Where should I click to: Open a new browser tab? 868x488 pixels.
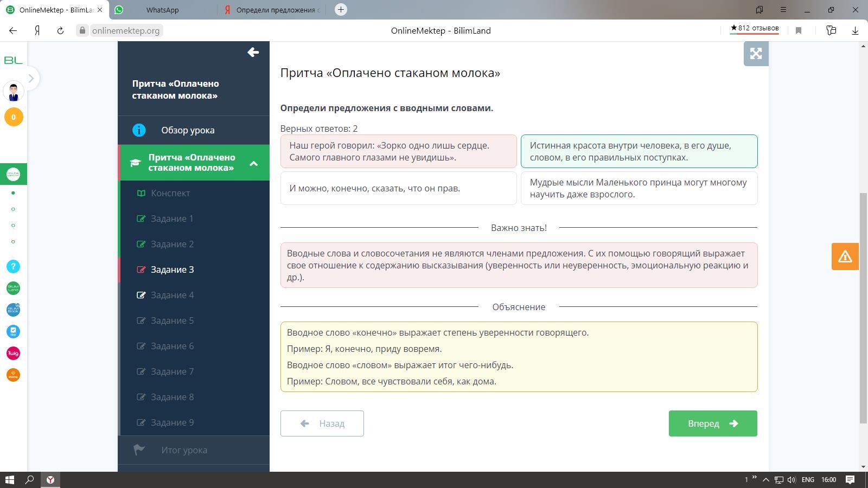coord(341,10)
